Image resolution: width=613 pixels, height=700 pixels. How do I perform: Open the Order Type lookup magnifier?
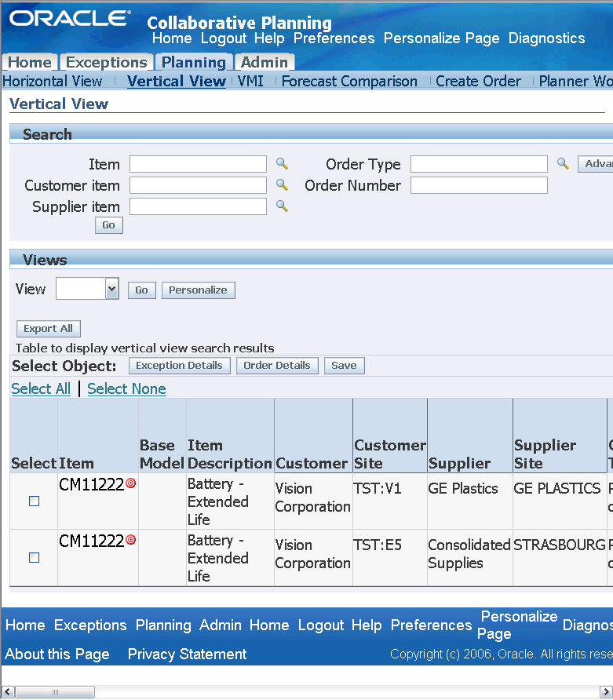tap(563, 164)
